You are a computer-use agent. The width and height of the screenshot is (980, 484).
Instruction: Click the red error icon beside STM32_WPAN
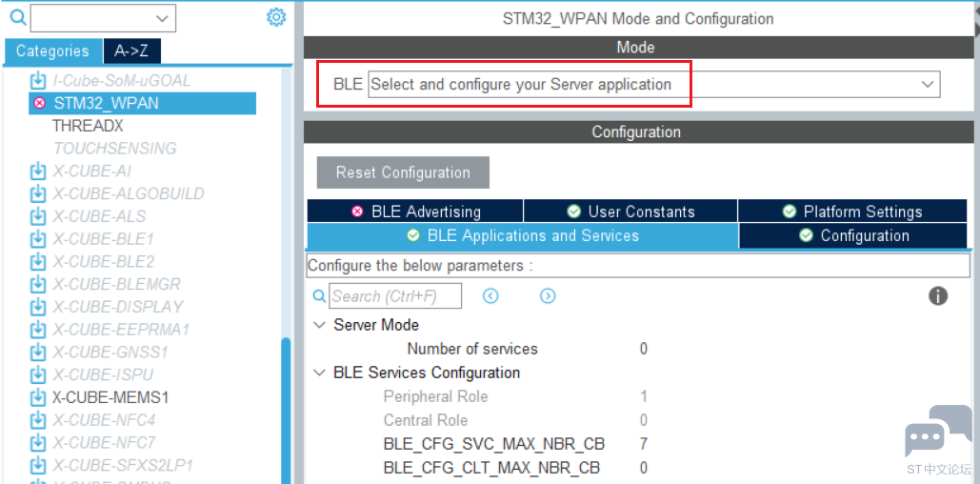39,104
